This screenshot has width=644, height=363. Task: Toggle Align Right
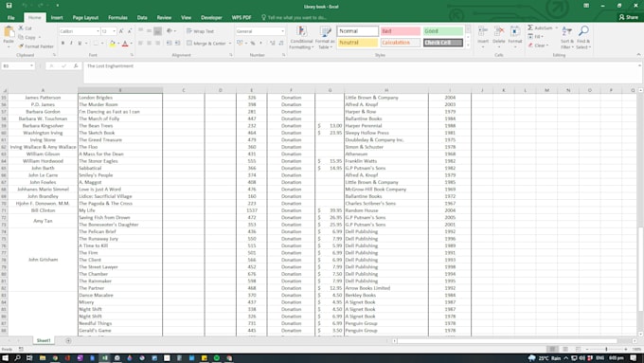tap(158, 44)
